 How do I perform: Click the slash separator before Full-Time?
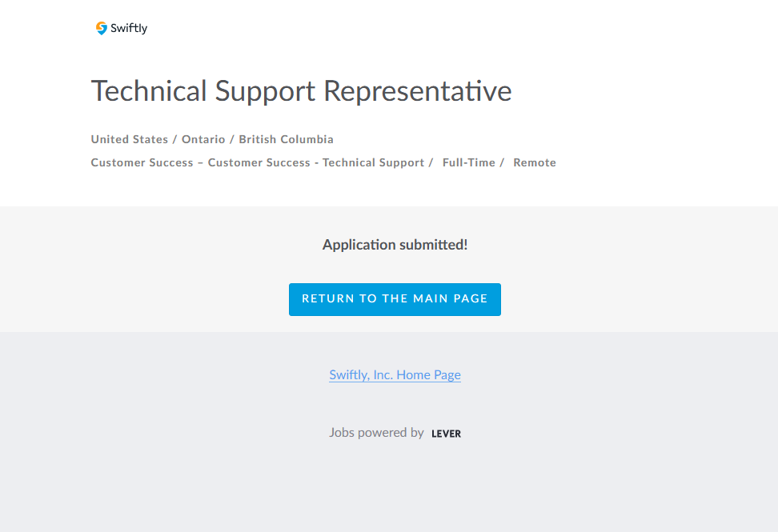click(431, 162)
